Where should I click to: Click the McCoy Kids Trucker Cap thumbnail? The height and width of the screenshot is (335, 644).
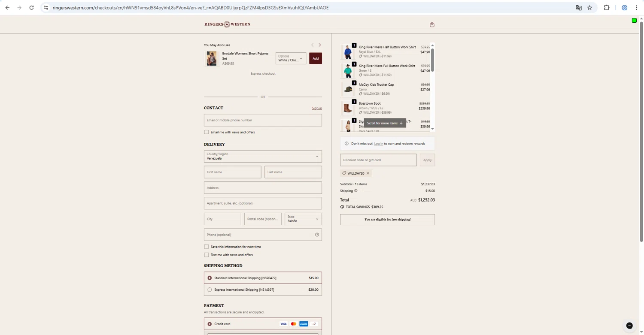[x=348, y=89]
